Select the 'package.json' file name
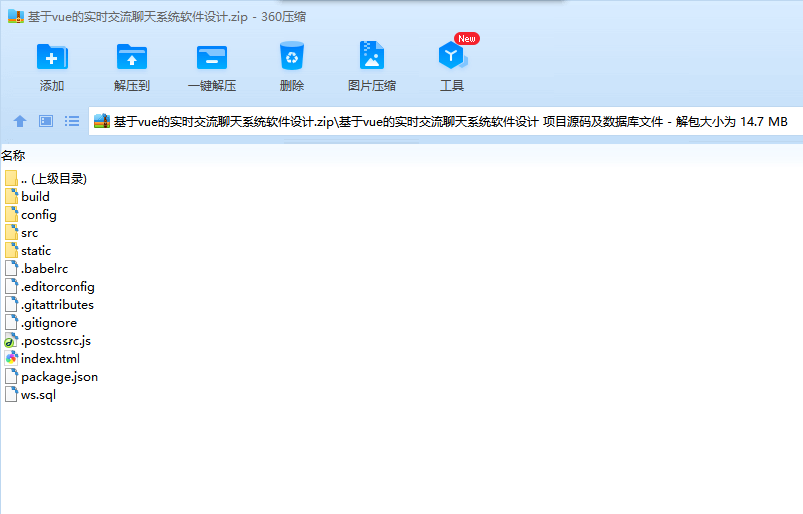Viewport: 803px width, 514px height. pyautogui.click(x=59, y=377)
